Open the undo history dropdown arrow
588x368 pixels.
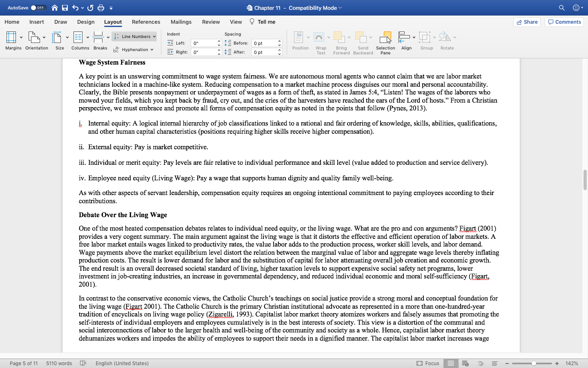point(82,8)
